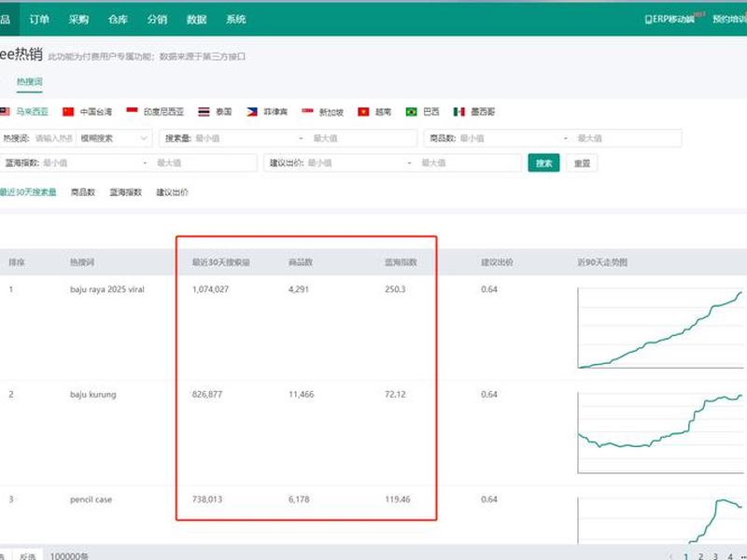Viewport: 747px width, 560px height.
Task: Select keyword 'pencil case'
Action: [91, 499]
